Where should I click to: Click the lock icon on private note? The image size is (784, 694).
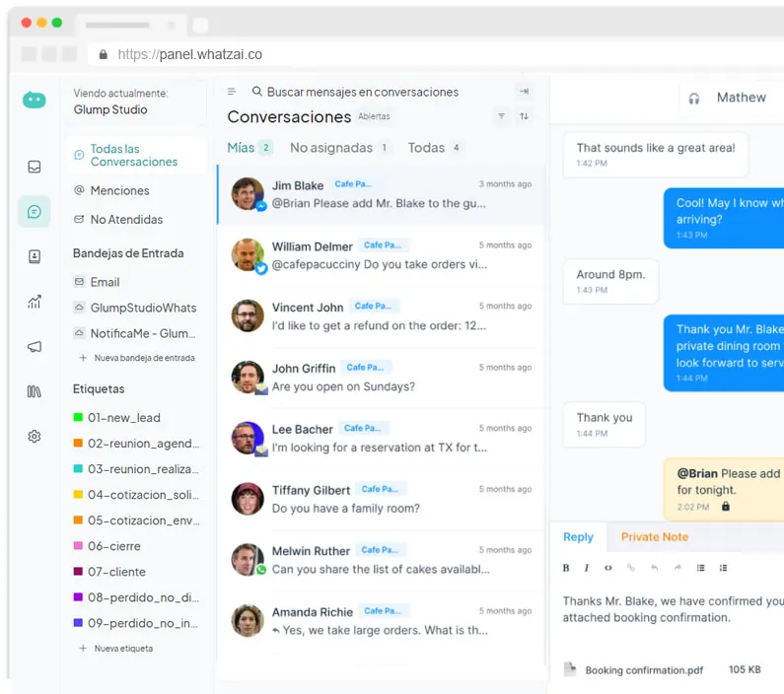click(726, 506)
